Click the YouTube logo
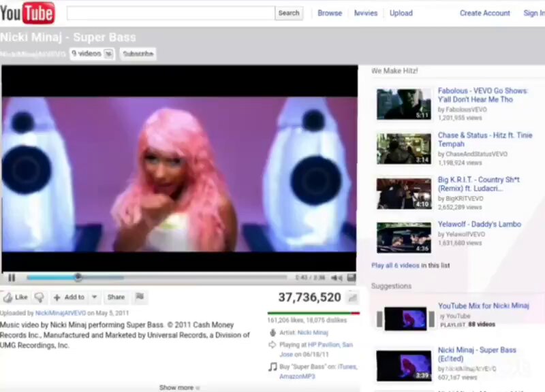Viewport: 545px width, 392px height. 27,13
